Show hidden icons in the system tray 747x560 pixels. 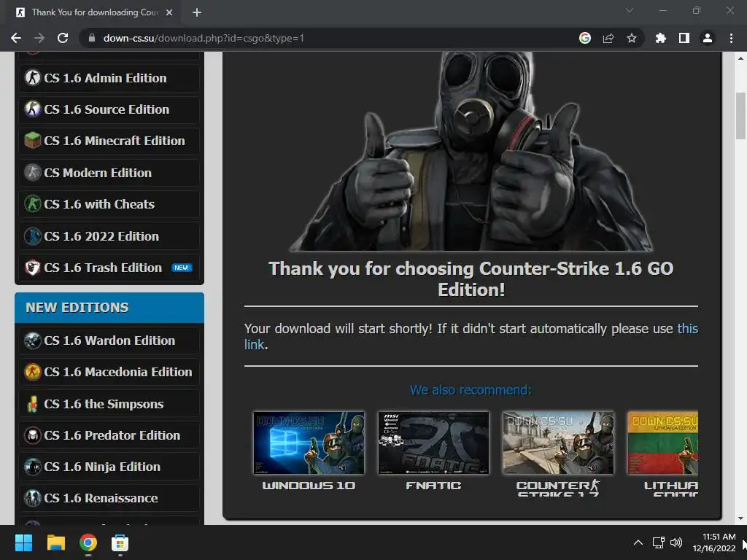click(x=638, y=542)
